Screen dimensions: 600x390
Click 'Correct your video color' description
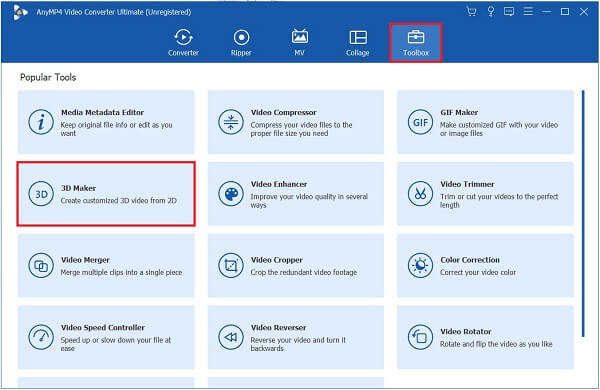pyautogui.click(x=478, y=273)
